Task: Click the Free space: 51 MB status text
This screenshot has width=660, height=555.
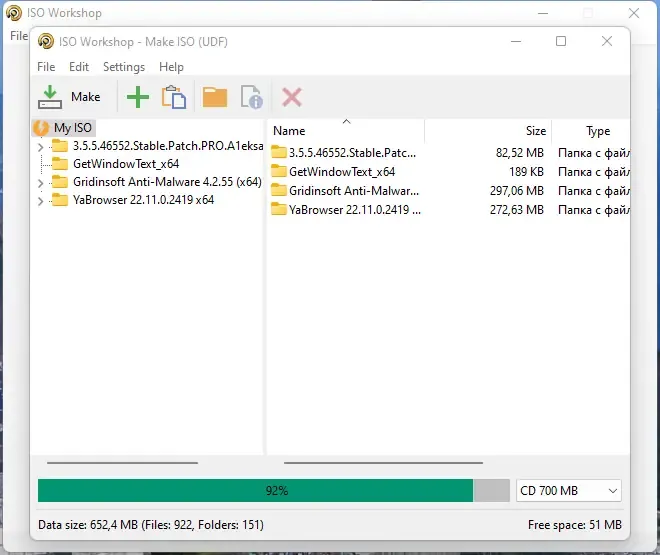Action: tap(575, 525)
